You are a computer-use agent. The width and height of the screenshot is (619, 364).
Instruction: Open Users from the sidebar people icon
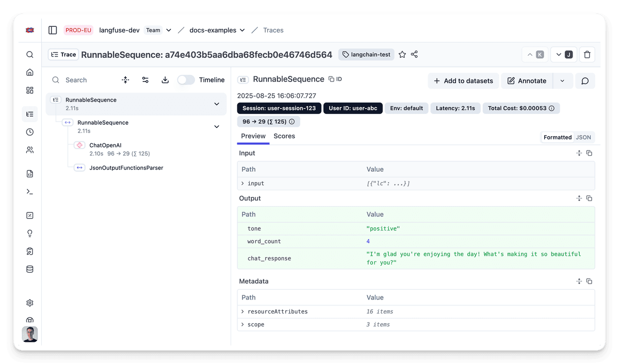coord(30,150)
